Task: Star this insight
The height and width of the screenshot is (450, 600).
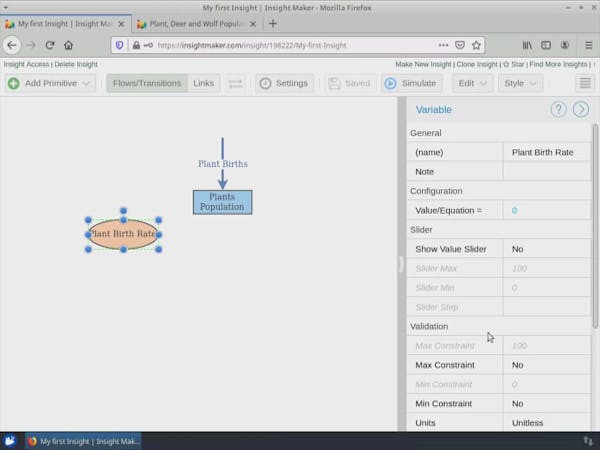Action: pos(514,64)
